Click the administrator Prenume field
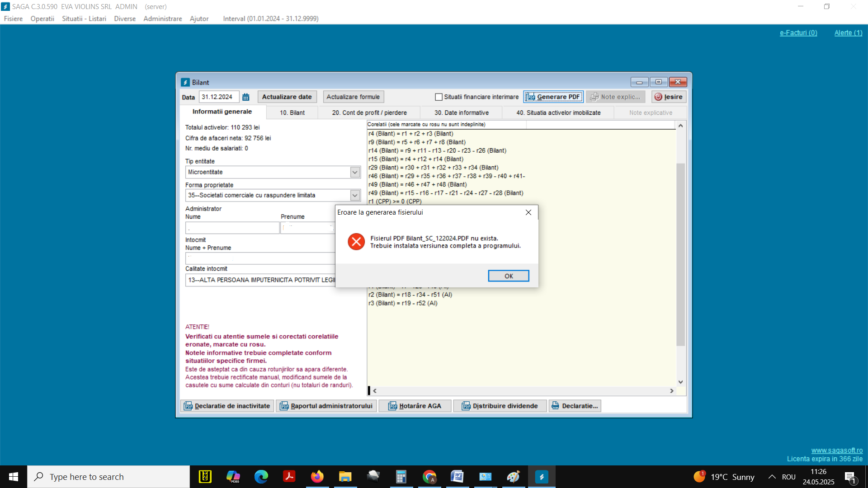Screen dimensions: 868x488 [307, 228]
